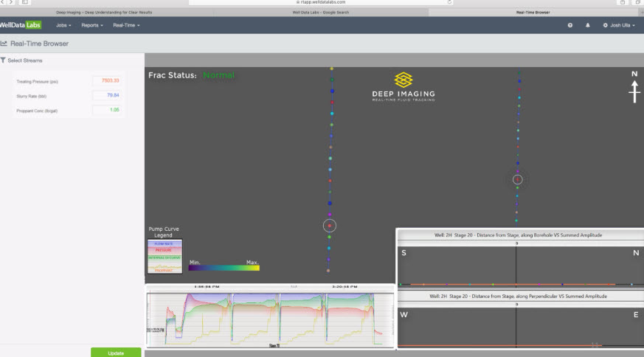Switch to the Deep Imaging browser tab
This screenshot has width=644, height=357.
(x=104, y=13)
